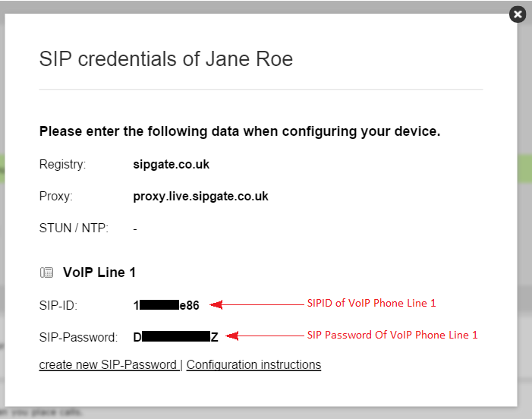Click the red arrow pointing at SIP-Password
The height and width of the screenshot is (419, 532).
pyautogui.click(x=265, y=336)
